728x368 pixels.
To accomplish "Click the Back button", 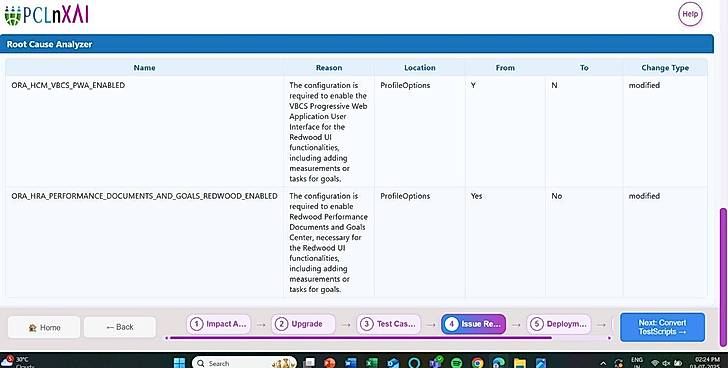I will point(120,327).
